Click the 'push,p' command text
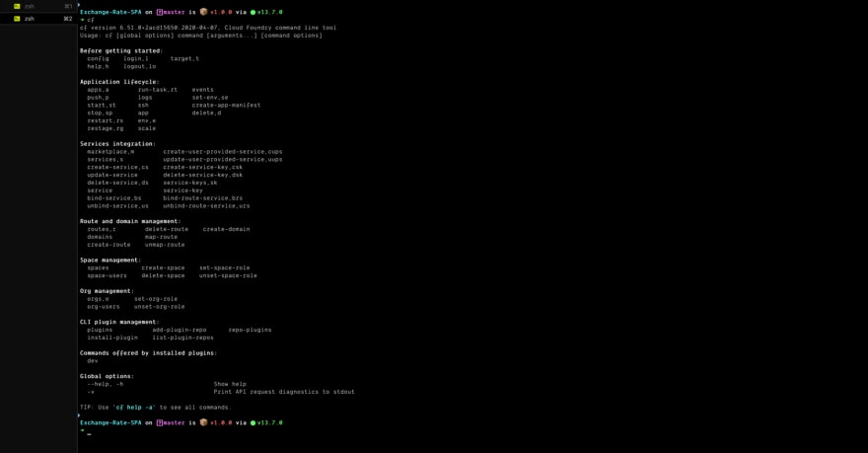This screenshot has width=868, height=453. pyautogui.click(x=98, y=97)
